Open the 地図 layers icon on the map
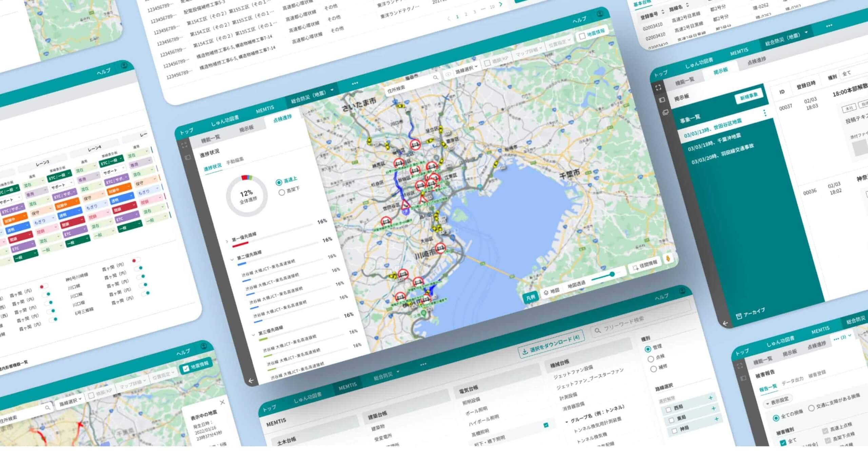 tap(546, 292)
